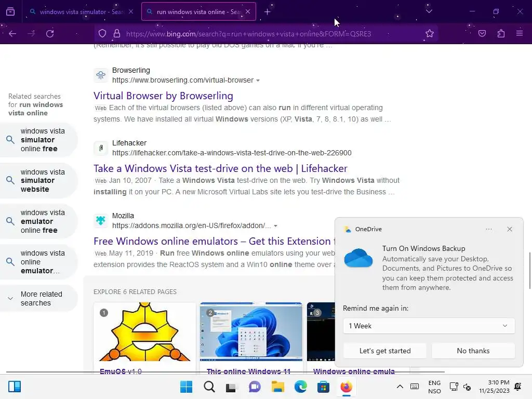
Task: Search 'windows vista simulator website'
Action: tap(39, 180)
